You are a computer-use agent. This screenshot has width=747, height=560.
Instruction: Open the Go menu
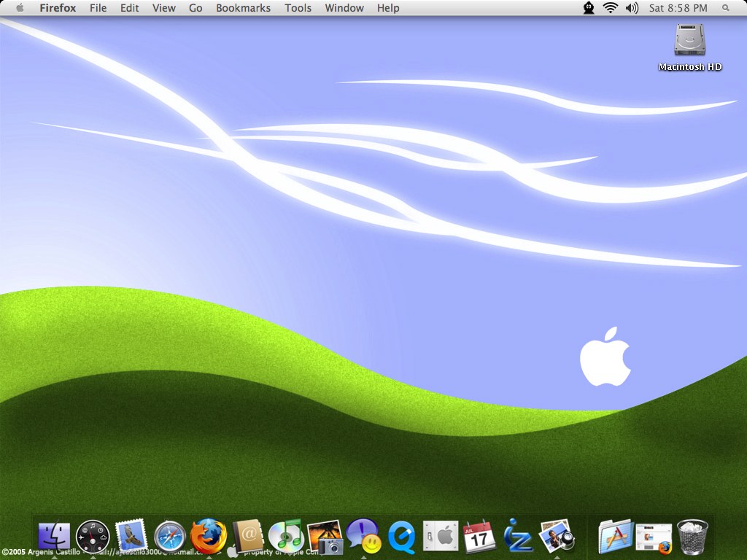pyautogui.click(x=196, y=7)
